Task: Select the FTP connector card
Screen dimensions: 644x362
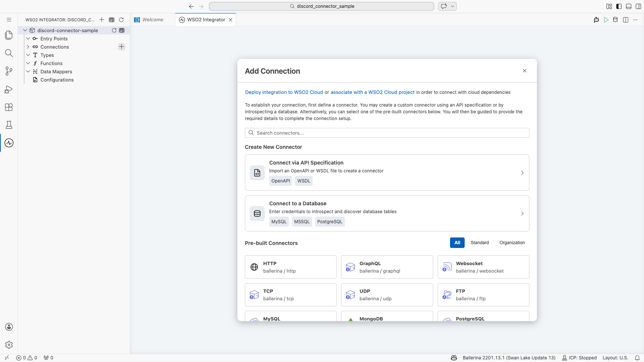Action: [x=483, y=295]
